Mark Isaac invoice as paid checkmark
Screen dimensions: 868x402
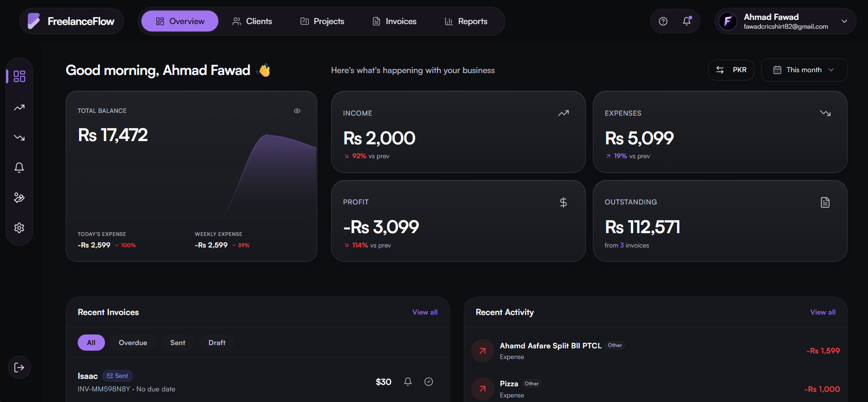[429, 382]
